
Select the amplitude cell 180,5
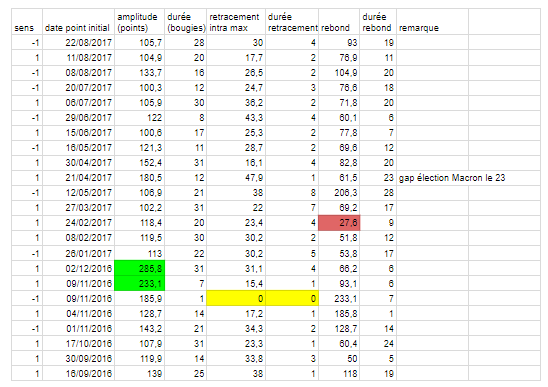coord(140,178)
